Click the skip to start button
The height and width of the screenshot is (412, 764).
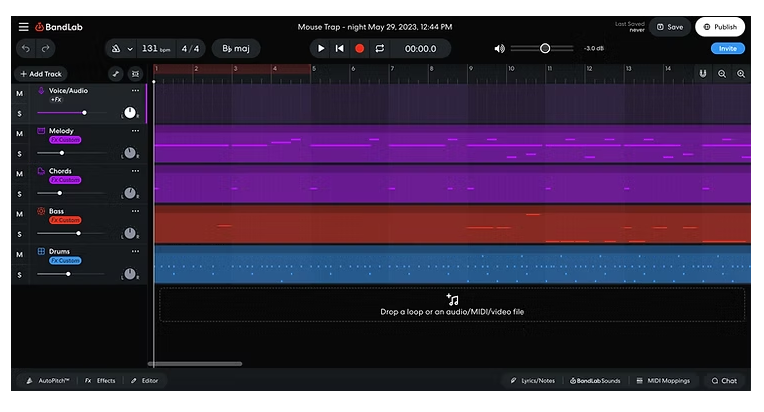coord(340,48)
